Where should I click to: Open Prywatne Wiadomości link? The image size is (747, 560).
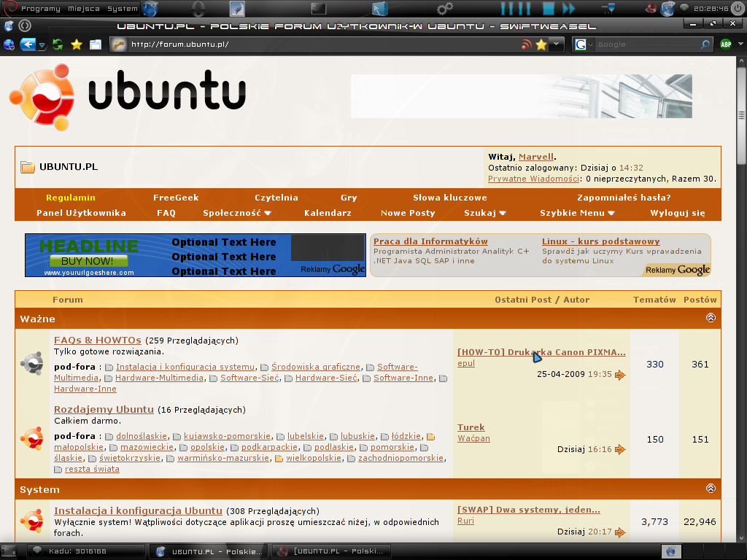(533, 179)
